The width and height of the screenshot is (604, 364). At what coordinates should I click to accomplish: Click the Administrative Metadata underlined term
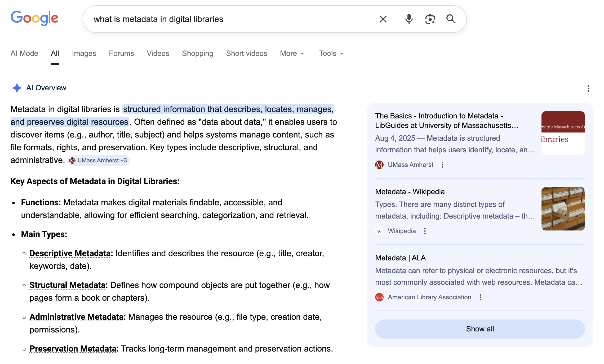click(77, 317)
